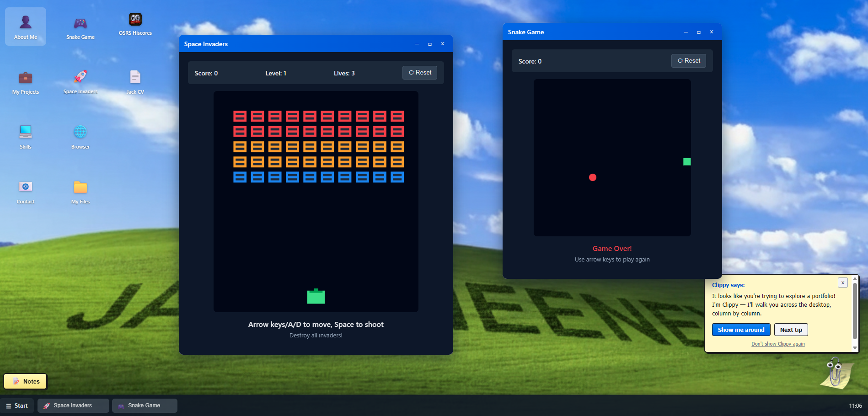
Task: Click Don't show Clippy again link
Action: (x=778, y=344)
